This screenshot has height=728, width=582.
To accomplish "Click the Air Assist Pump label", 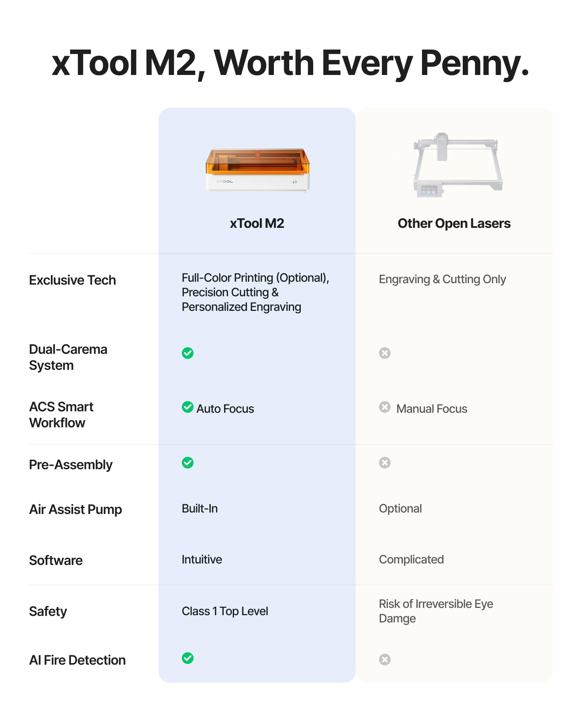I will (x=75, y=510).
